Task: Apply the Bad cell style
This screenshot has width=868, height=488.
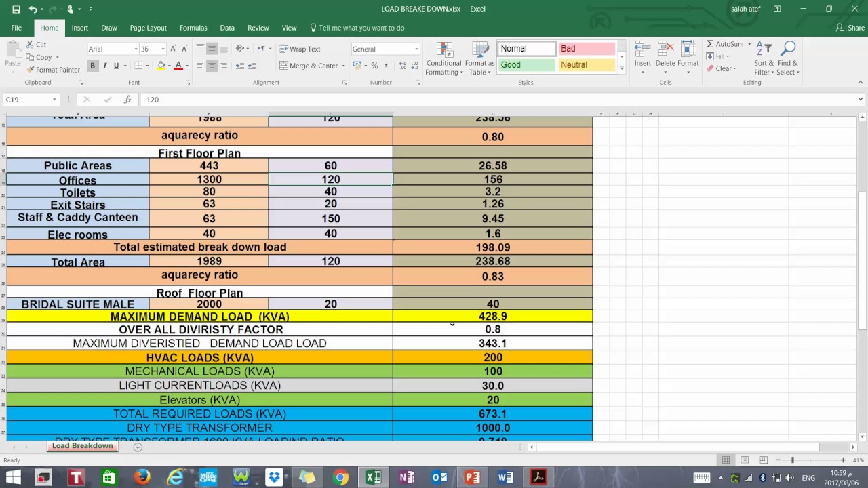Action: pos(586,49)
